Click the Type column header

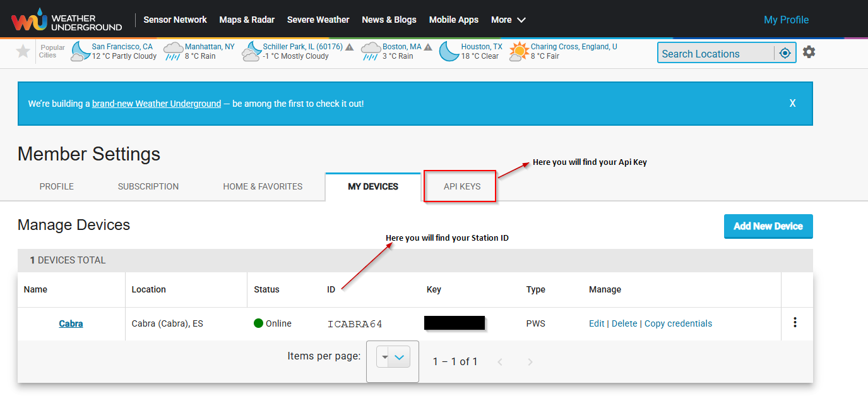coord(536,289)
